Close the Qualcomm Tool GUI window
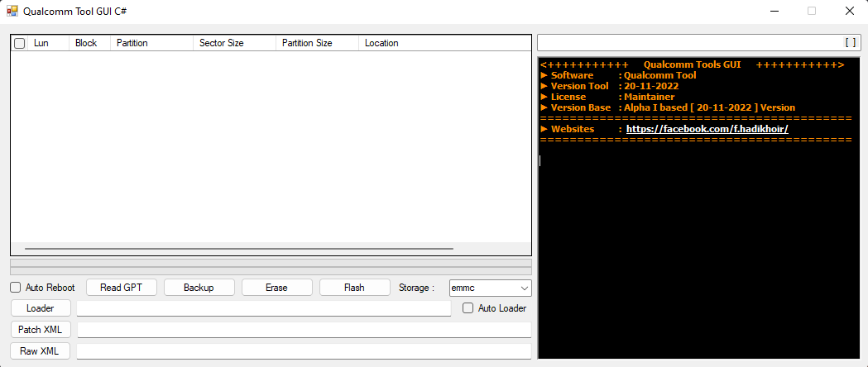Screen dimensions: 868x367 [x=849, y=11]
